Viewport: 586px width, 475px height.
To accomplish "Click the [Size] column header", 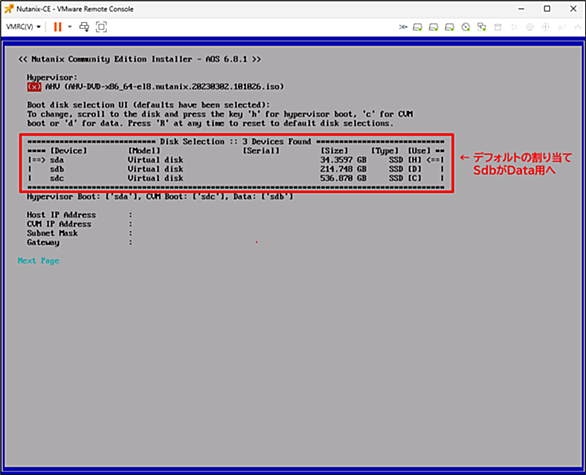I will [334, 151].
